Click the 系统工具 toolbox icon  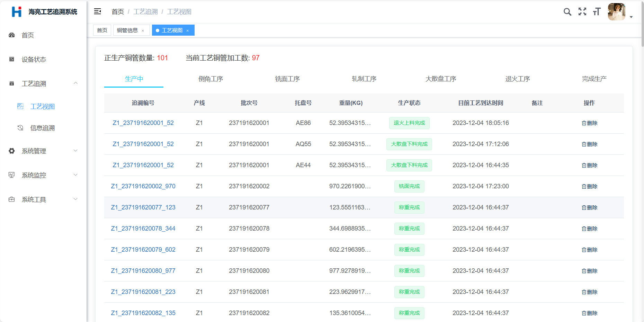pyautogui.click(x=12, y=199)
